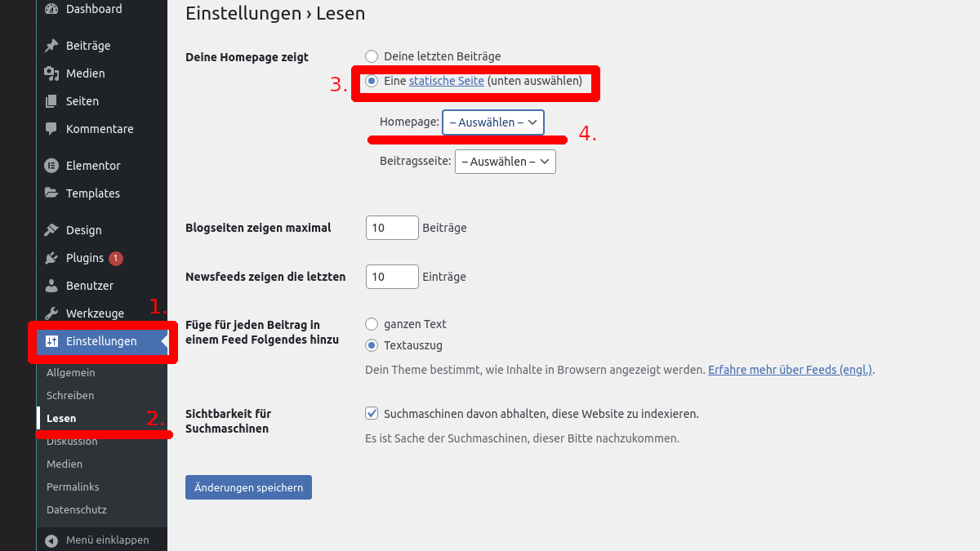Image resolution: width=980 pixels, height=551 pixels.
Task: Open the Datenschutz settings submenu
Action: (x=77, y=510)
